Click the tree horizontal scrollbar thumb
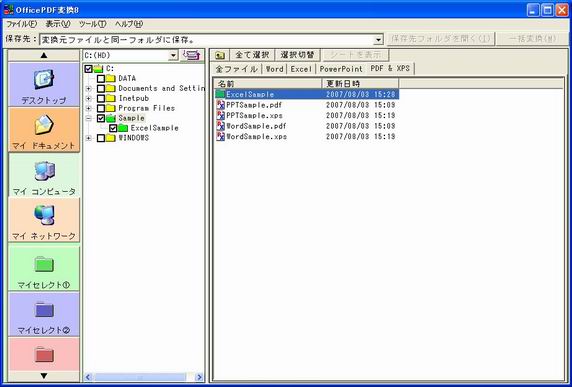The width and height of the screenshot is (572, 387). 140,377
